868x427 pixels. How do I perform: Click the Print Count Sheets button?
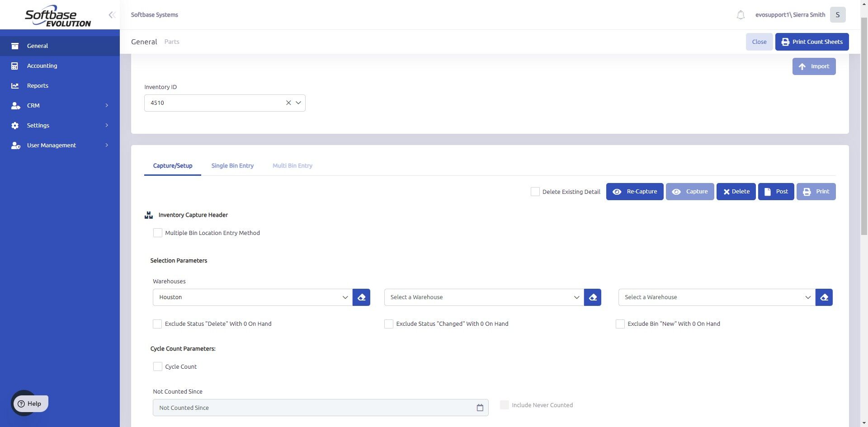(x=811, y=42)
